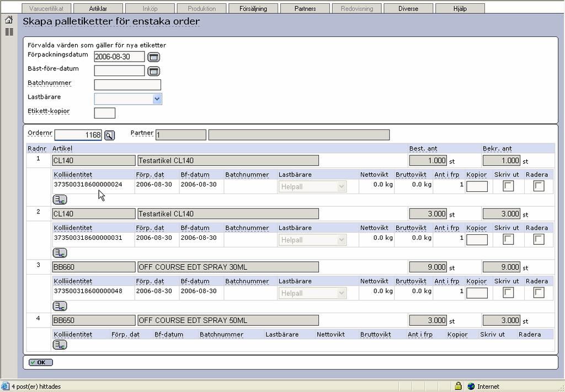The height and width of the screenshot is (392, 565).
Task: Click the page icon in status bar
Action: 5,386
